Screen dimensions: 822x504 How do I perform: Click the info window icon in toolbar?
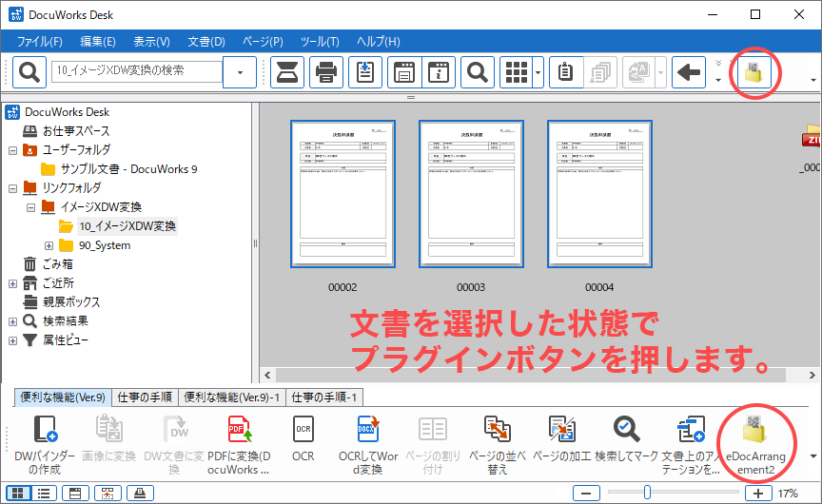(439, 71)
